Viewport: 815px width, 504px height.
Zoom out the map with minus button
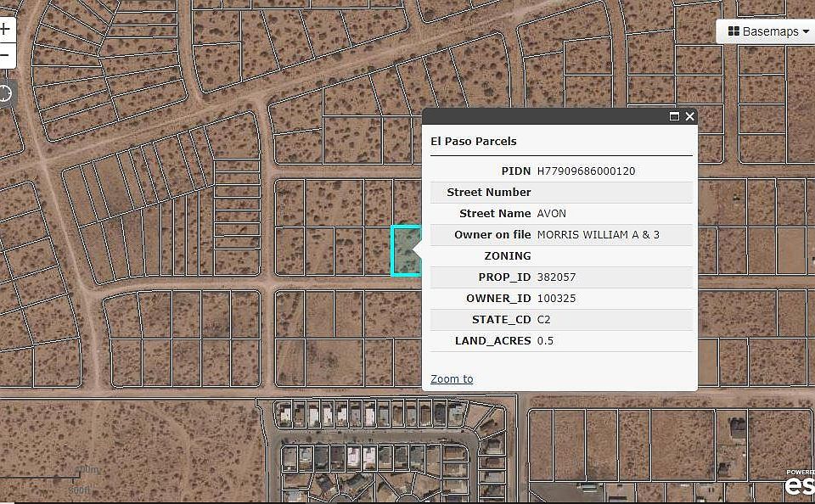(x=5, y=55)
